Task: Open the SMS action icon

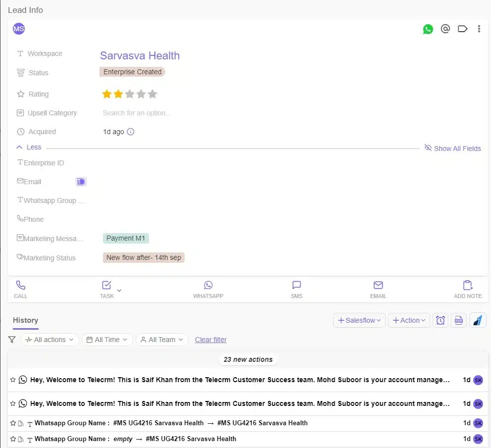Action: point(296,285)
